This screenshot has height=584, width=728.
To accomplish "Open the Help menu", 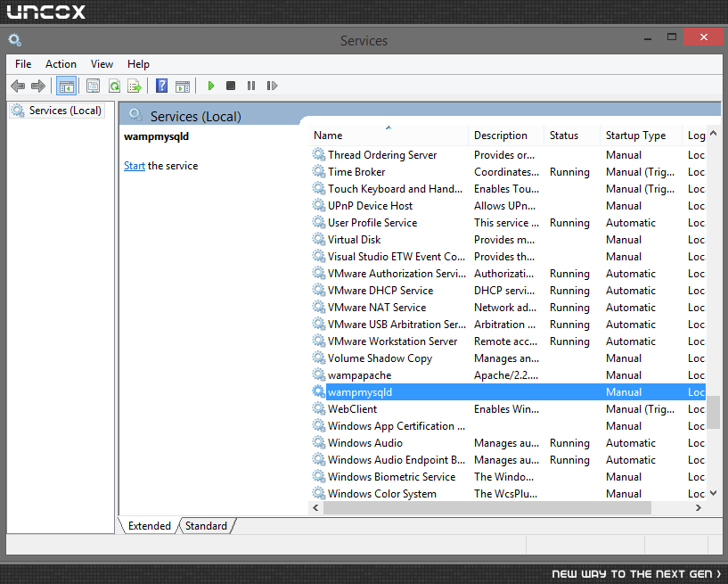I will tap(138, 64).
